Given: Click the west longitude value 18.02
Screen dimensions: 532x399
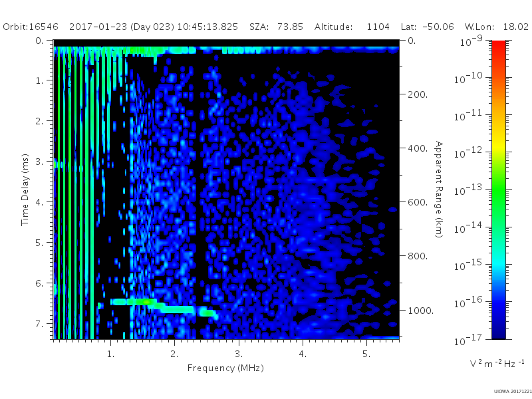Looking at the screenshot, I should tap(516, 27).
